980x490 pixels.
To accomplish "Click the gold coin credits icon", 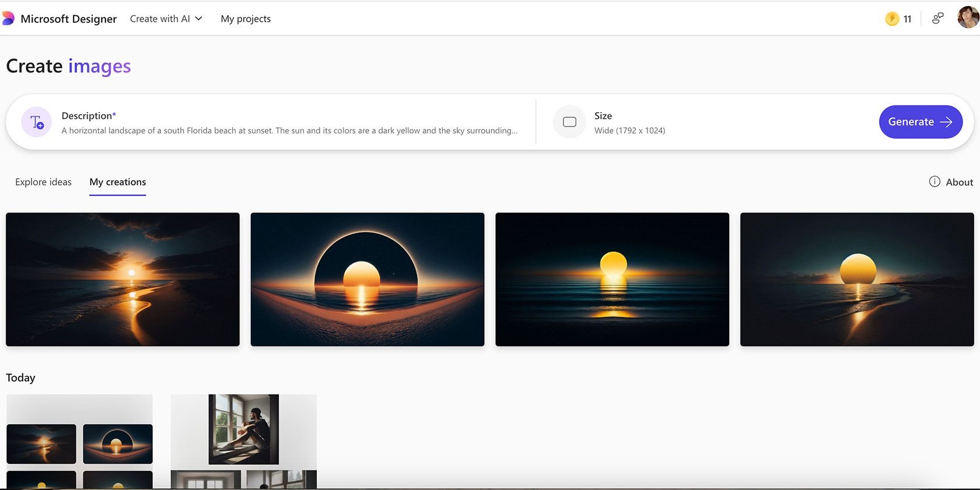I will [x=892, y=19].
